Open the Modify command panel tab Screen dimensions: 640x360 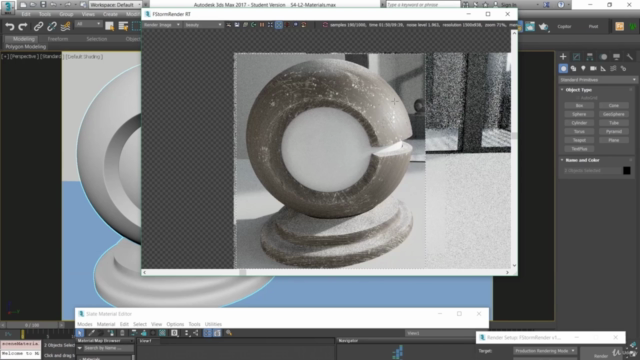(576, 57)
